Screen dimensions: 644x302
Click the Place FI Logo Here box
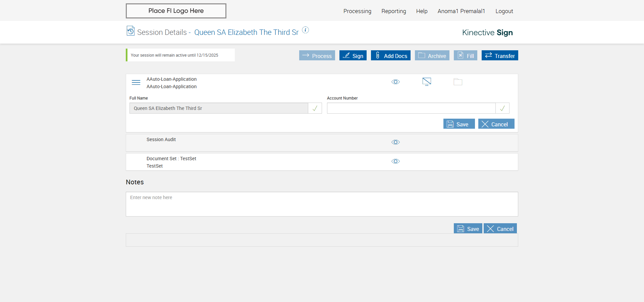tap(176, 11)
